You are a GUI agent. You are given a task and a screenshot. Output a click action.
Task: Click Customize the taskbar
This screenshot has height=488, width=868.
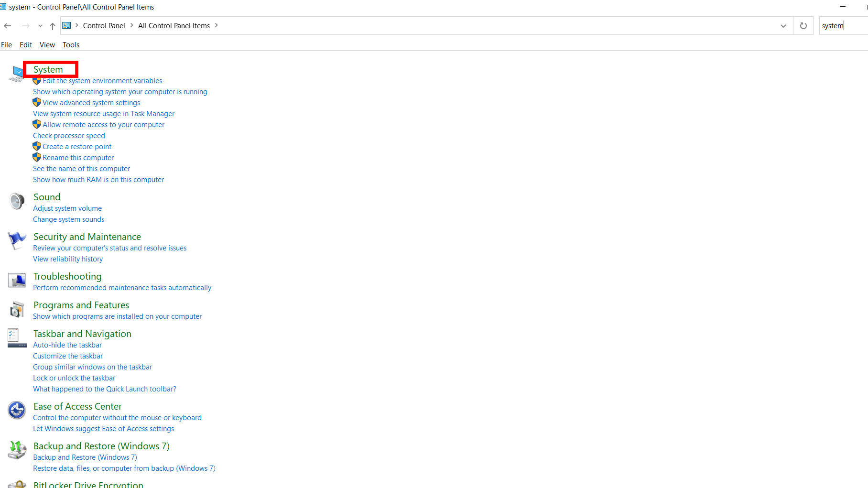[68, 356]
